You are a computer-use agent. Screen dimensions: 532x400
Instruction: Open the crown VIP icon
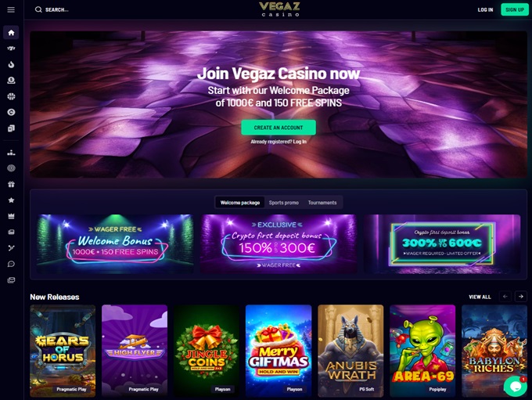(11, 216)
